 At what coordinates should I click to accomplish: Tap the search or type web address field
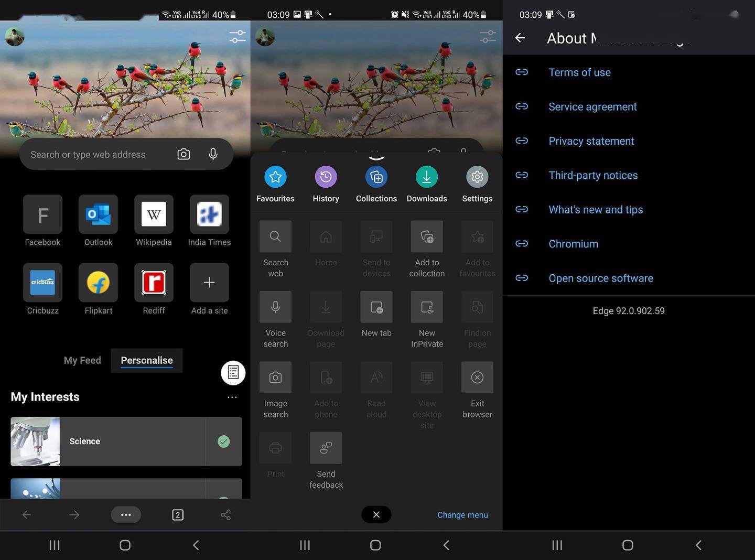(x=126, y=154)
